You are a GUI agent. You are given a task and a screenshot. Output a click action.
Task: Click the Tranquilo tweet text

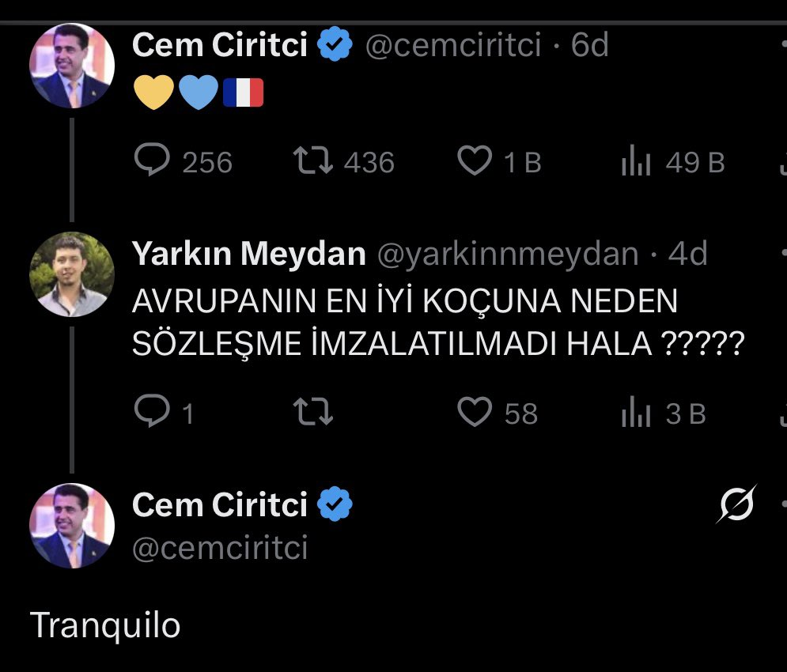[105, 626]
